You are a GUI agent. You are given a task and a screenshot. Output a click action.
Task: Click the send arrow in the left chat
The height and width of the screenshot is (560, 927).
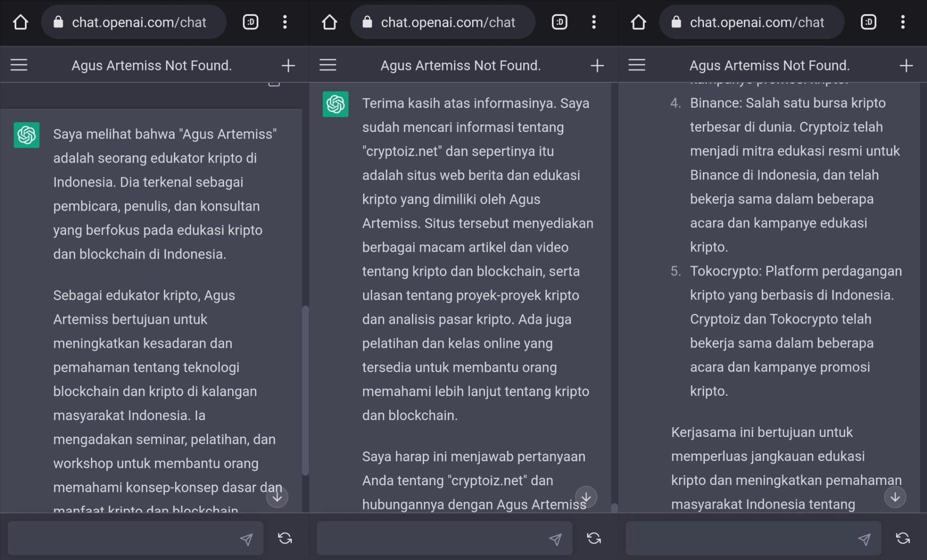(x=246, y=539)
